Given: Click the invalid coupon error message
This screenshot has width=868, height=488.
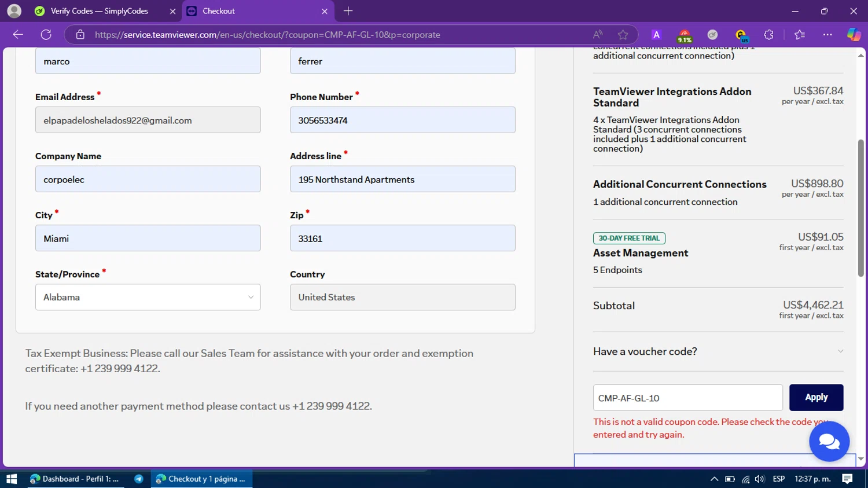Looking at the screenshot, I should [711, 428].
